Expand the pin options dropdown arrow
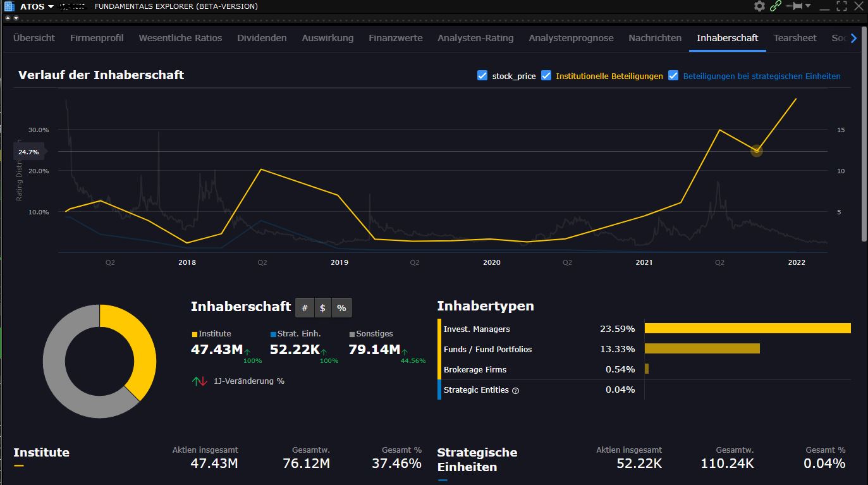The image size is (868, 485). tap(807, 6)
